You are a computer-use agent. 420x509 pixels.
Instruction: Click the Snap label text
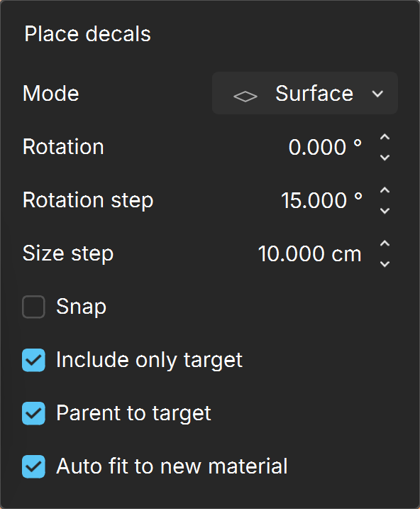(x=81, y=307)
